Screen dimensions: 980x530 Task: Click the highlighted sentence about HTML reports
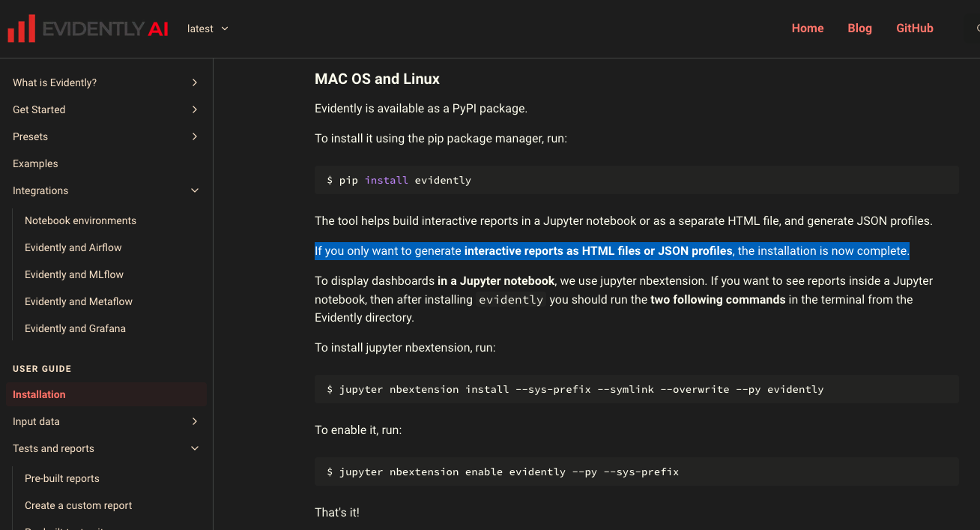click(611, 250)
